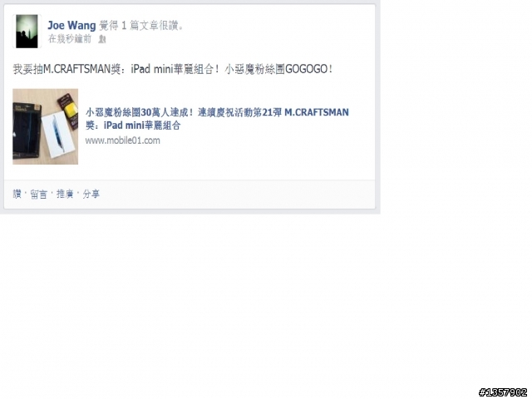Click the GOGOGO! text in the status

pyautogui.click(x=308, y=69)
